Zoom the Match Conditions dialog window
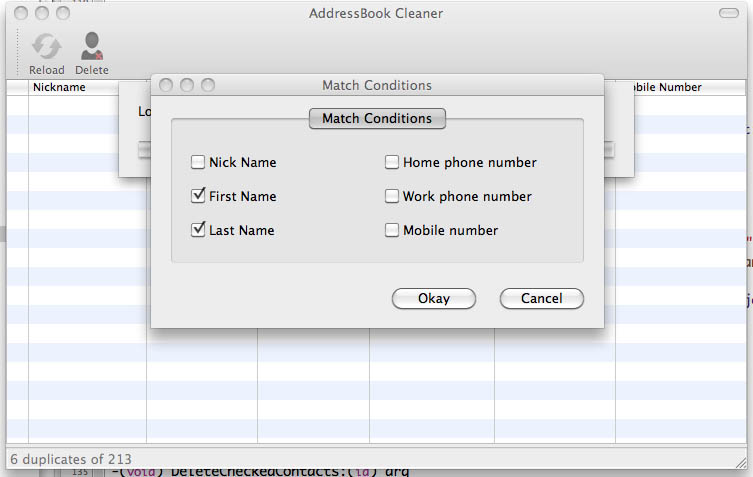The height and width of the screenshot is (477, 753). point(208,86)
